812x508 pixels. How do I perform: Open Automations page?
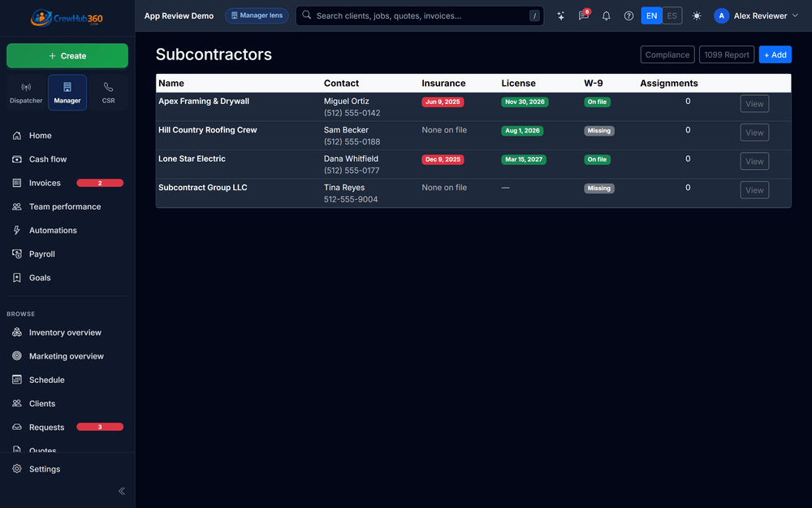tap(67, 230)
